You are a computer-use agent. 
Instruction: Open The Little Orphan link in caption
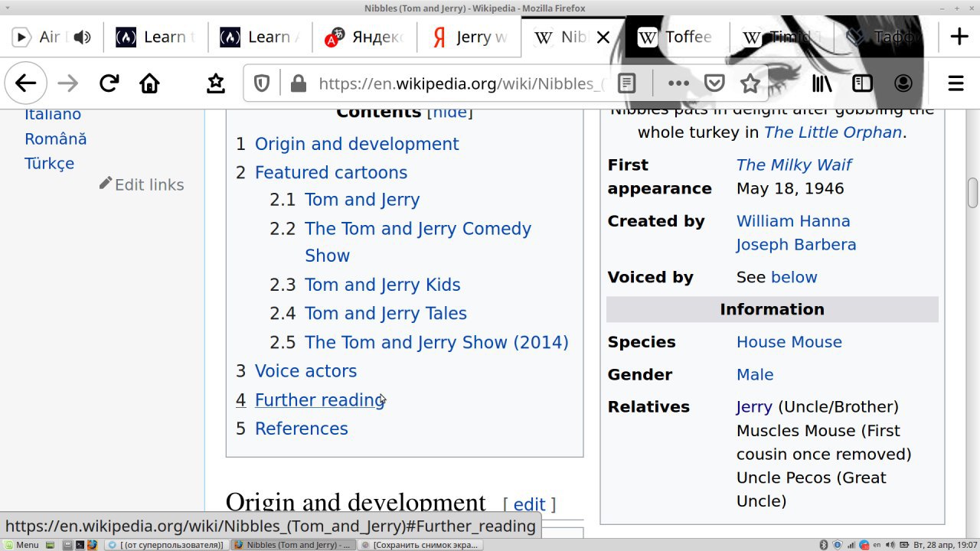point(832,132)
